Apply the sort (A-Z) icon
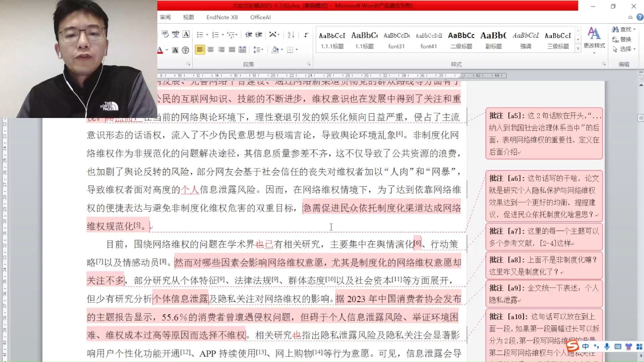Viewport: 644px width, 362px height. pyautogui.click(x=291, y=34)
